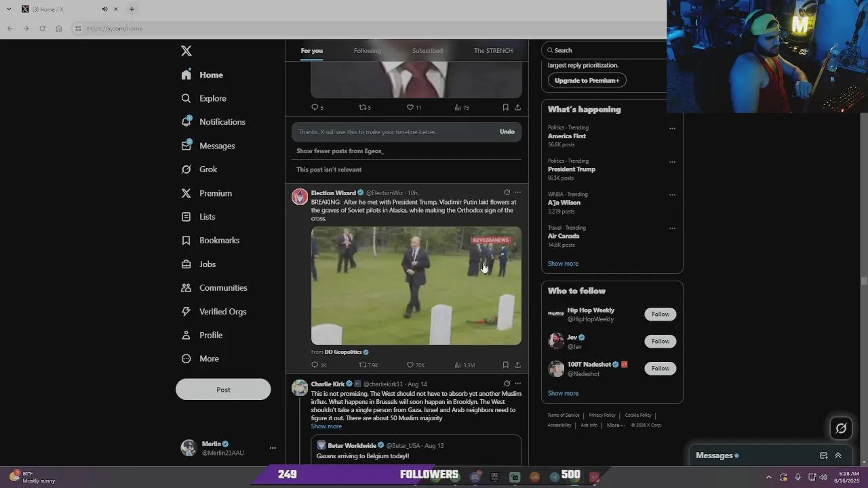Bookmark the top post with 75 views
The height and width of the screenshot is (488, 868).
click(505, 108)
